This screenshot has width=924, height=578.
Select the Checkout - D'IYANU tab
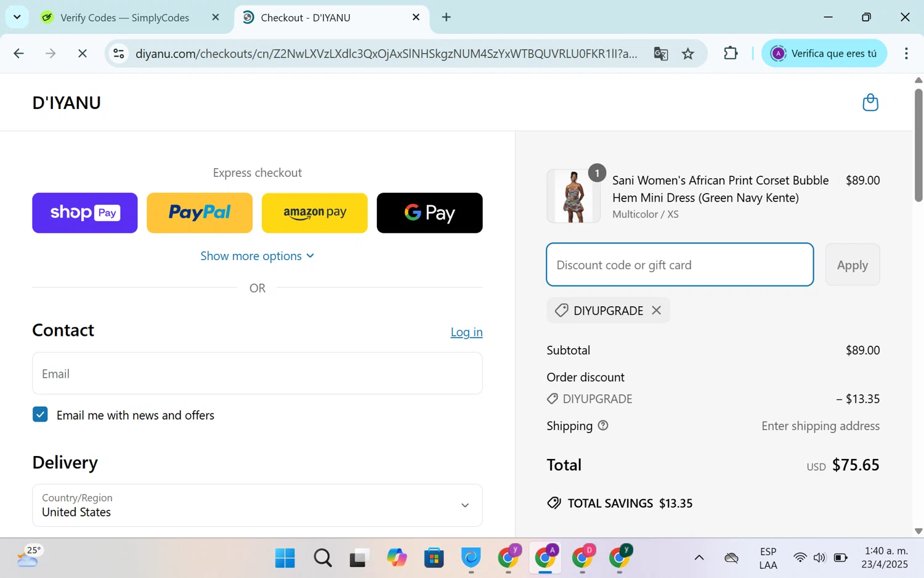(x=331, y=17)
